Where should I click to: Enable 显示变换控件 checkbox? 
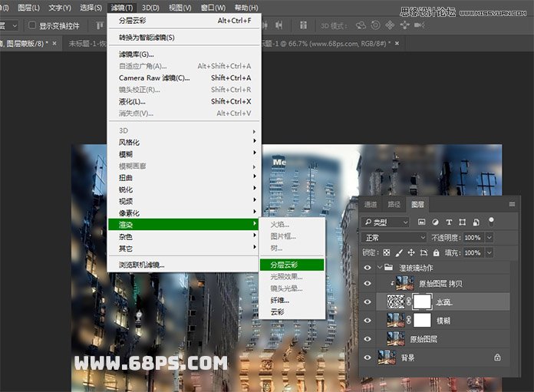point(32,25)
